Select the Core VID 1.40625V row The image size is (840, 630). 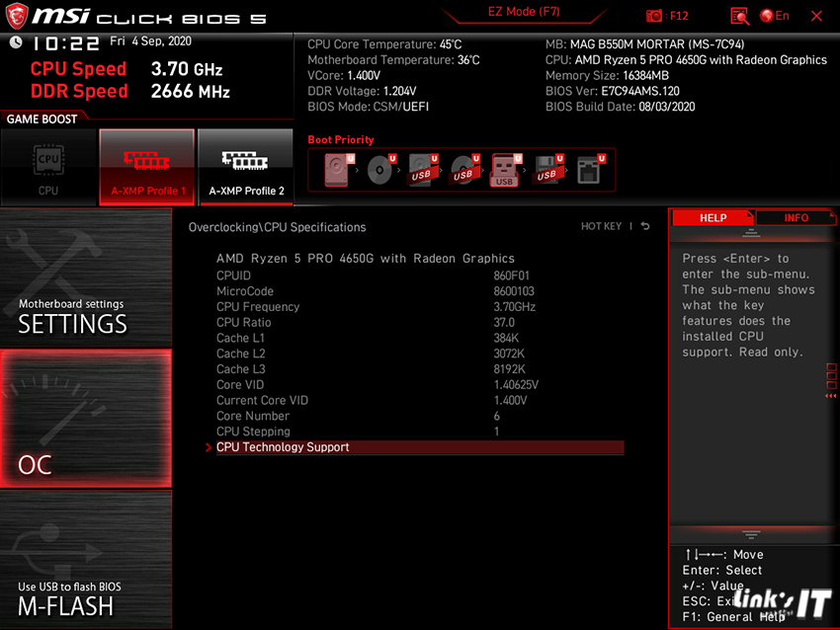coord(420,385)
